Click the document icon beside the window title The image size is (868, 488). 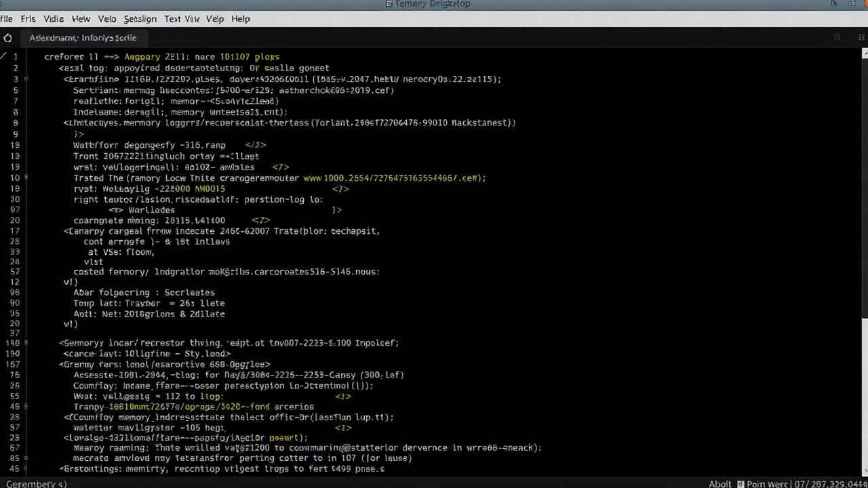coord(389,4)
